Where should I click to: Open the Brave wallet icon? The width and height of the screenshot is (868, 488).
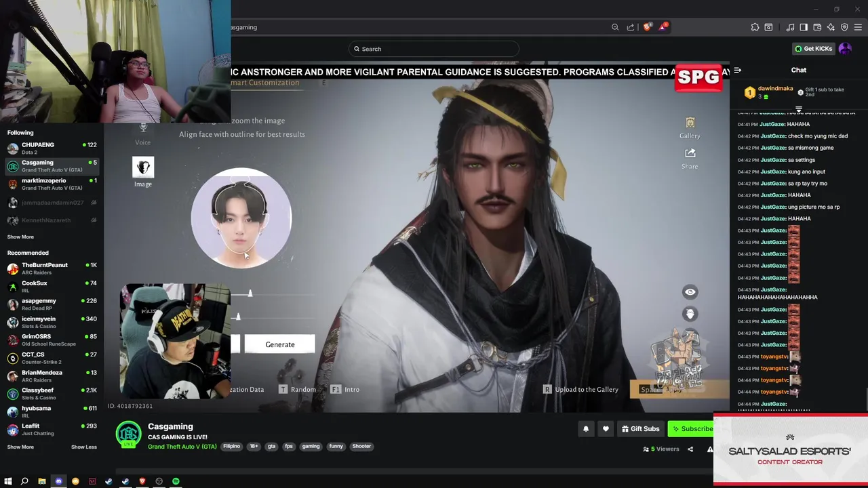(x=817, y=27)
